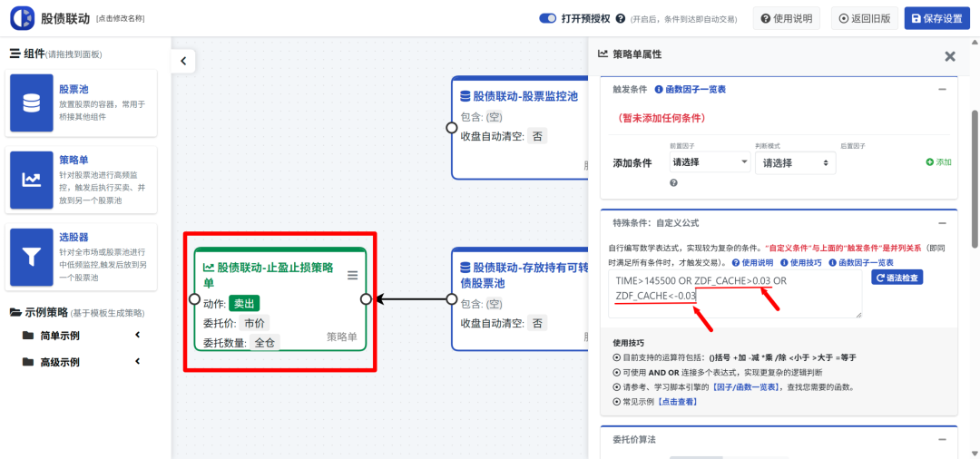Click the 选股器 funnel component icon
980x459 pixels.
[32, 257]
